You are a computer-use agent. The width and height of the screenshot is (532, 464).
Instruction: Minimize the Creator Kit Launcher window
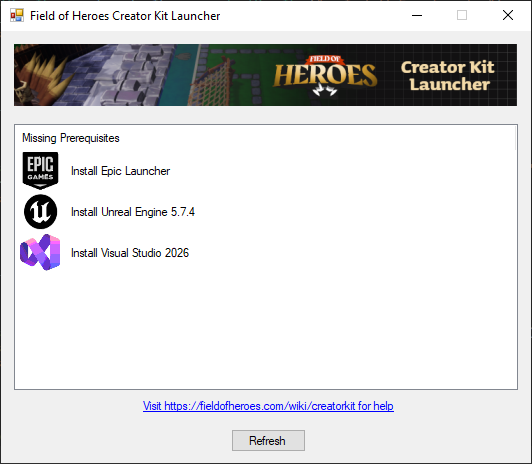tap(417, 15)
